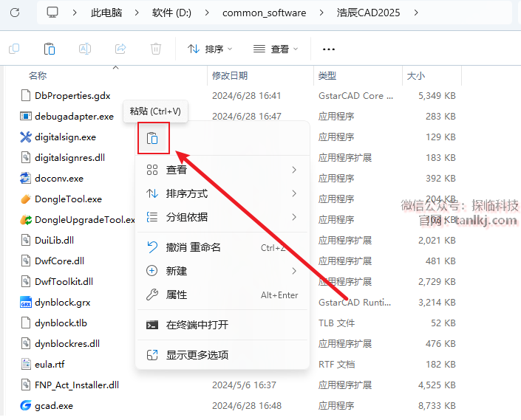Select the file name dynblock.grx
The width and height of the screenshot is (521, 420).
click(63, 302)
